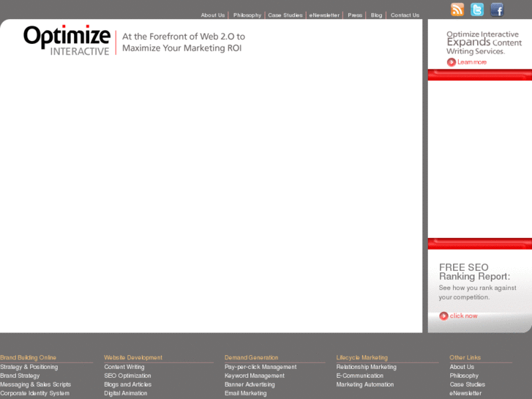Click the Learn more link

point(472,62)
